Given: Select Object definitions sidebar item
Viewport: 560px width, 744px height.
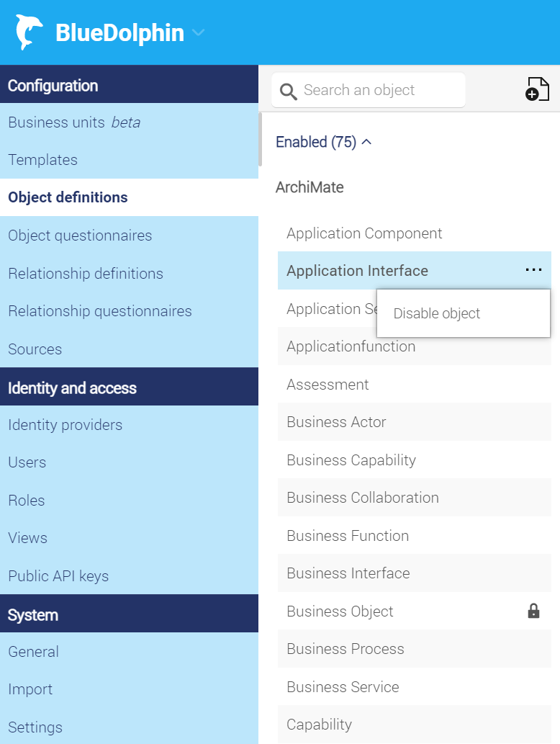Looking at the screenshot, I should click(129, 197).
